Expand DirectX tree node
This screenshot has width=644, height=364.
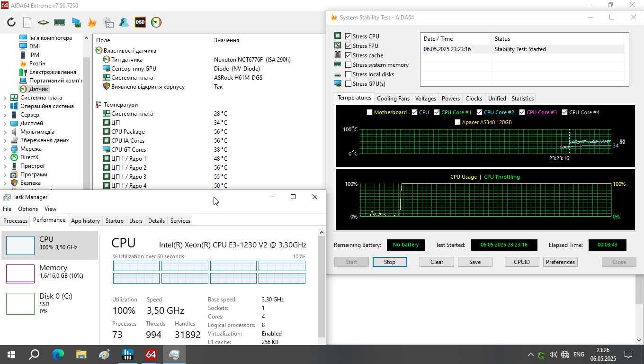click(5, 157)
